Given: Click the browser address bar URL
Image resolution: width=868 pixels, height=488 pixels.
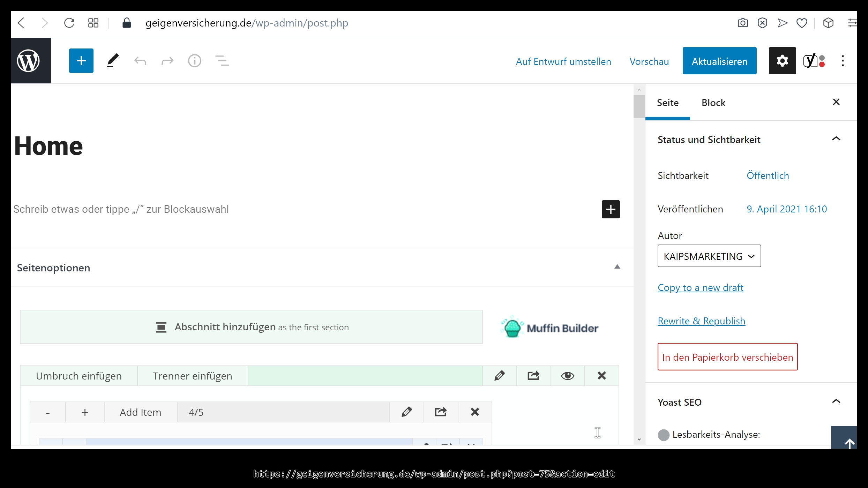Looking at the screenshot, I should 247,23.
